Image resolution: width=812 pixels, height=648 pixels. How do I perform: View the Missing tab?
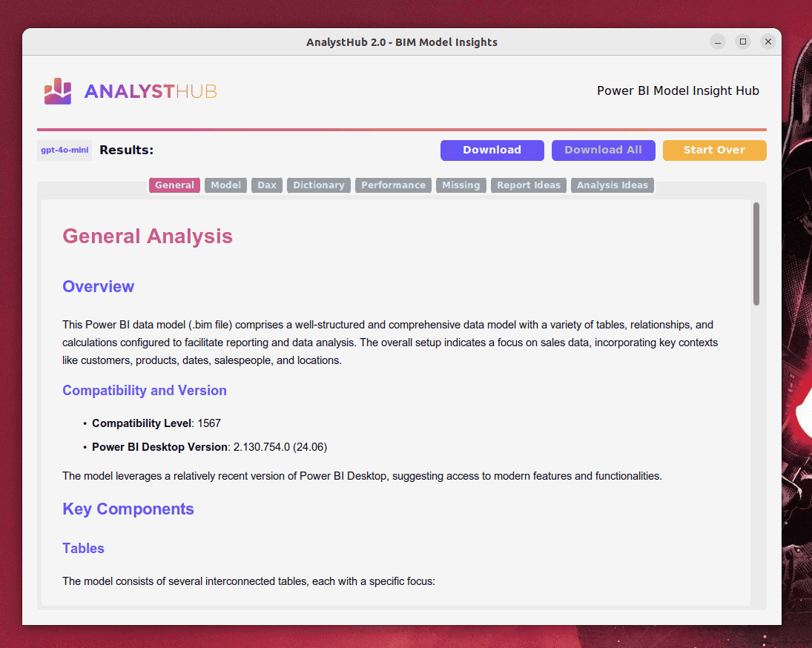click(x=461, y=185)
